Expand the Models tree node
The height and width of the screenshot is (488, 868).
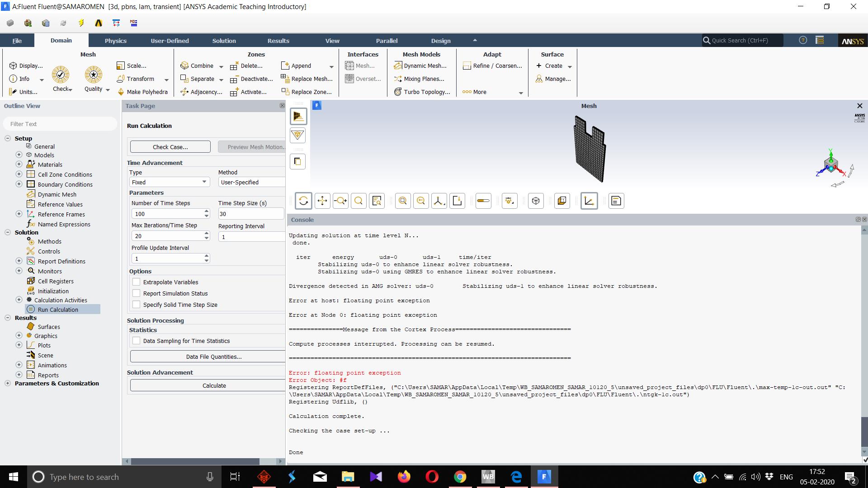coord(19,155)
